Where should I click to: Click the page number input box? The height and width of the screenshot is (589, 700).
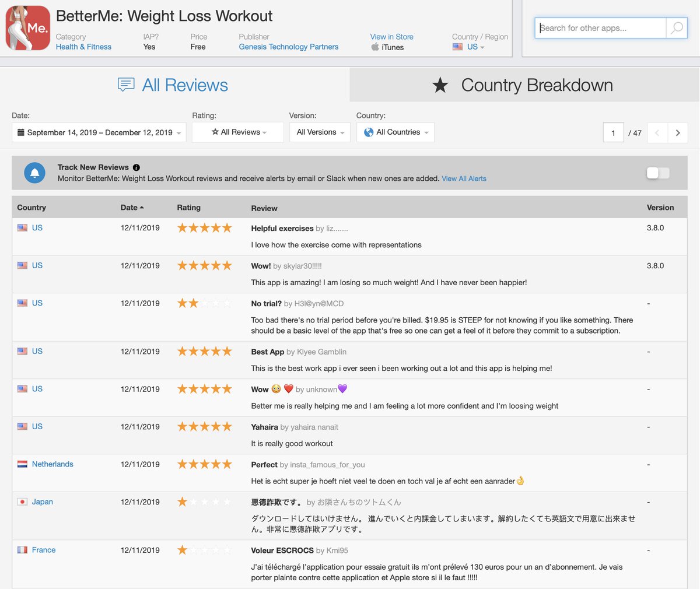coord(613,133)
